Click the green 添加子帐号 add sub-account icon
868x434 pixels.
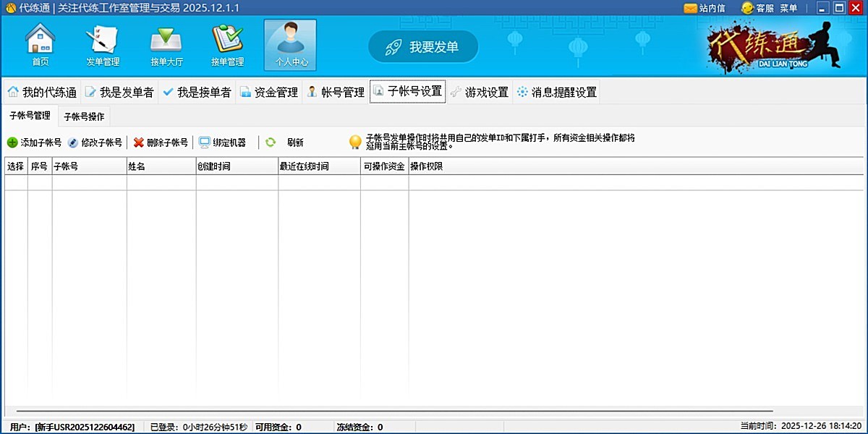tap(12, 142)
